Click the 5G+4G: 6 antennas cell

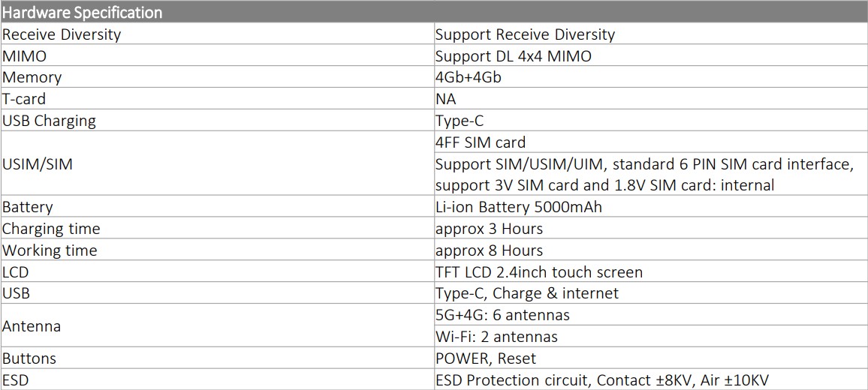pyautogui.click(x=502, y=315)
